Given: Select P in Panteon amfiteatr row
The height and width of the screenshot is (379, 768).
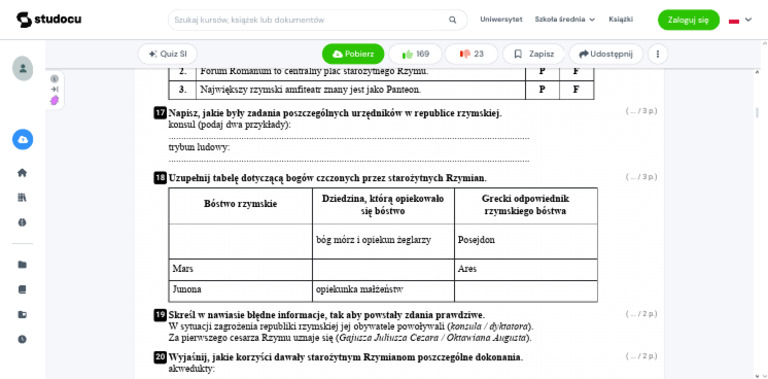Looking at the screenshot, I should pyautogui.click(x=542, y=90).
